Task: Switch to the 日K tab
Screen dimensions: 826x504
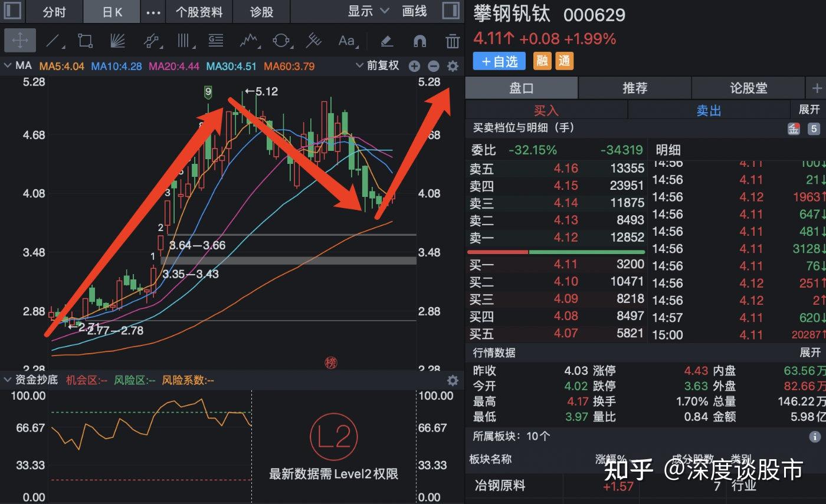Action: point(112,12)
